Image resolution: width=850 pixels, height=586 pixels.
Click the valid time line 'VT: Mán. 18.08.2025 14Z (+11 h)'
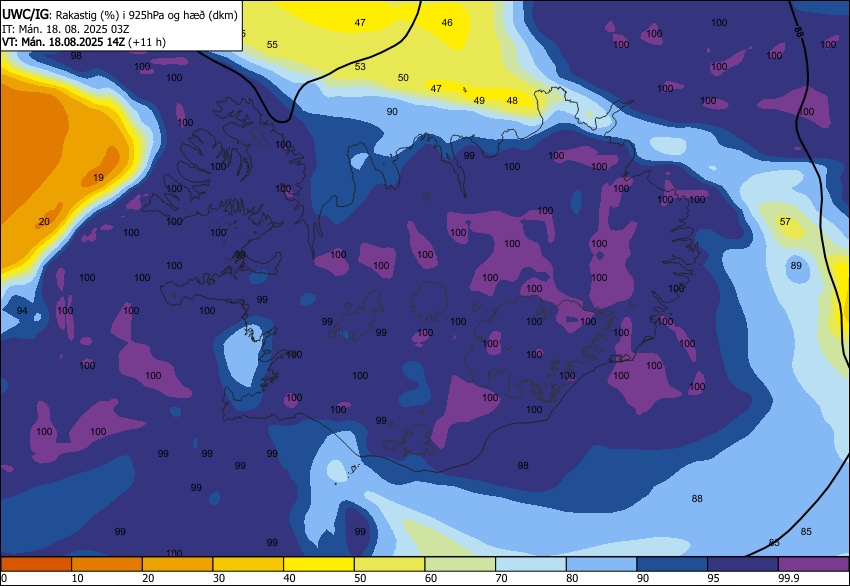click(84, 42)
